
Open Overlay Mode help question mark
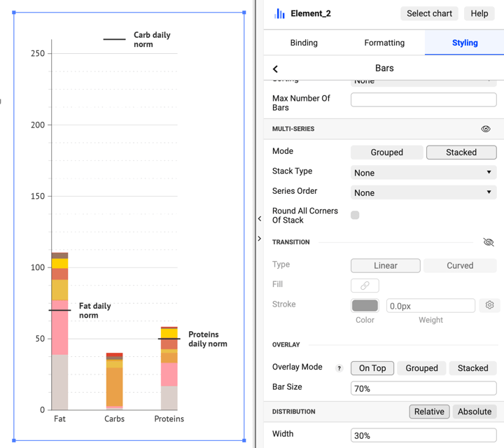[339, 368]
